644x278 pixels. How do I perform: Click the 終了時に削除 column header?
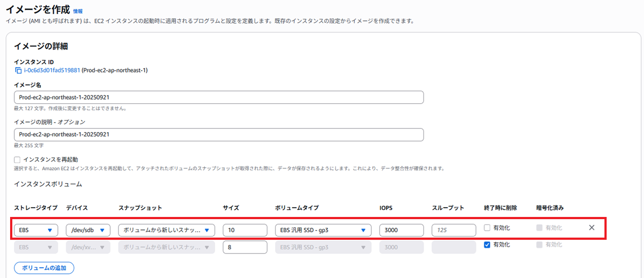click(x=500, y=208)
